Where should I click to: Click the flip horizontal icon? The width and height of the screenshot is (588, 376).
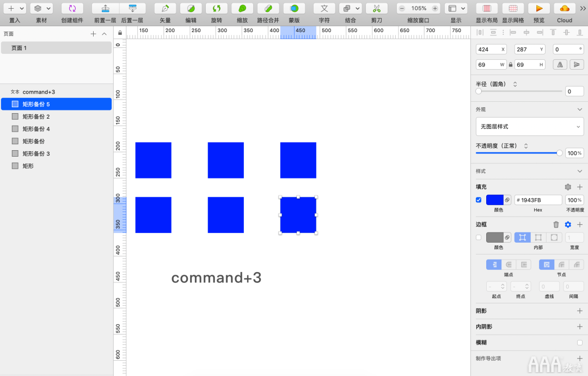[x=560, y=64]
